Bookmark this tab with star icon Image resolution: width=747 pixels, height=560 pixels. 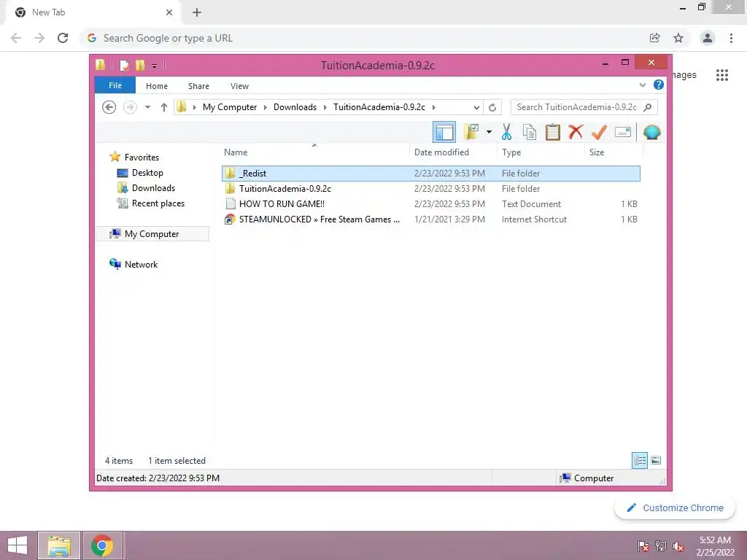678,38
